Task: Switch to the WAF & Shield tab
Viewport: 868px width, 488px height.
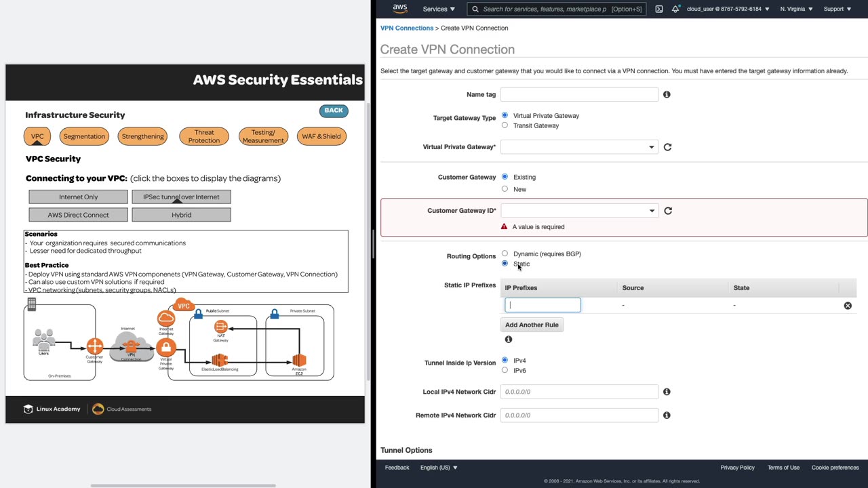Action: click(x=321, y=136)
